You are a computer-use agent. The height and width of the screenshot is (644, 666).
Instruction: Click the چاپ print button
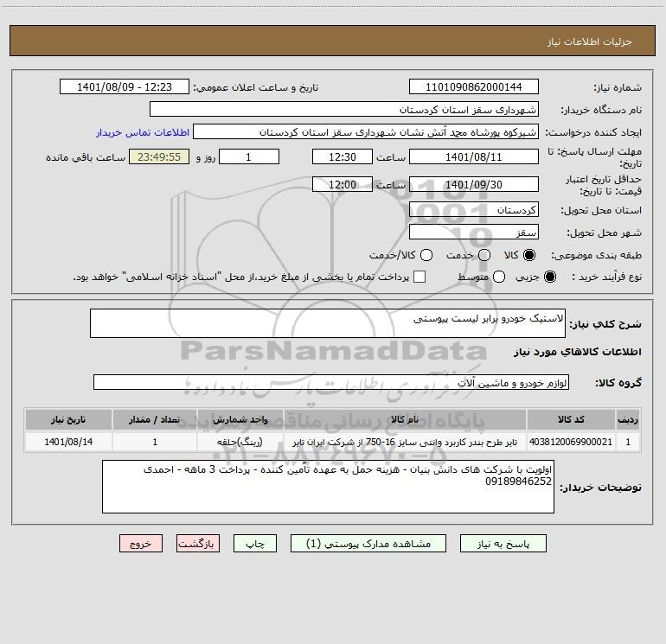[x=255, y=544]
